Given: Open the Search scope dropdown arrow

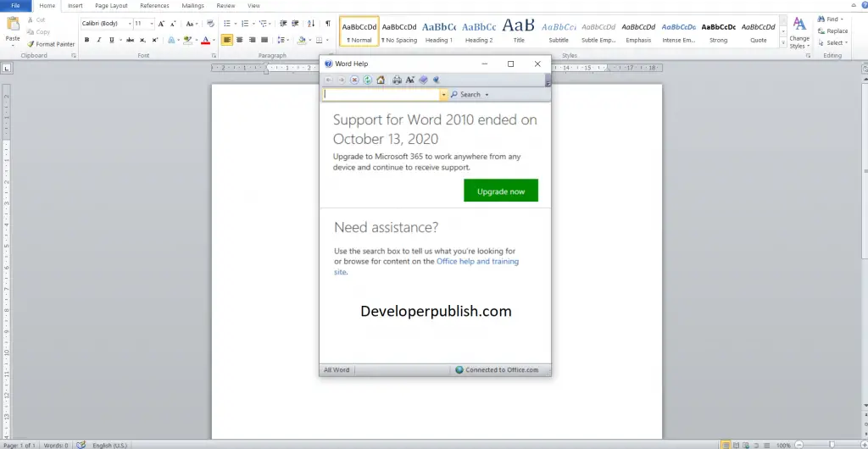Looking at the screenshot, I should (487, 95).
